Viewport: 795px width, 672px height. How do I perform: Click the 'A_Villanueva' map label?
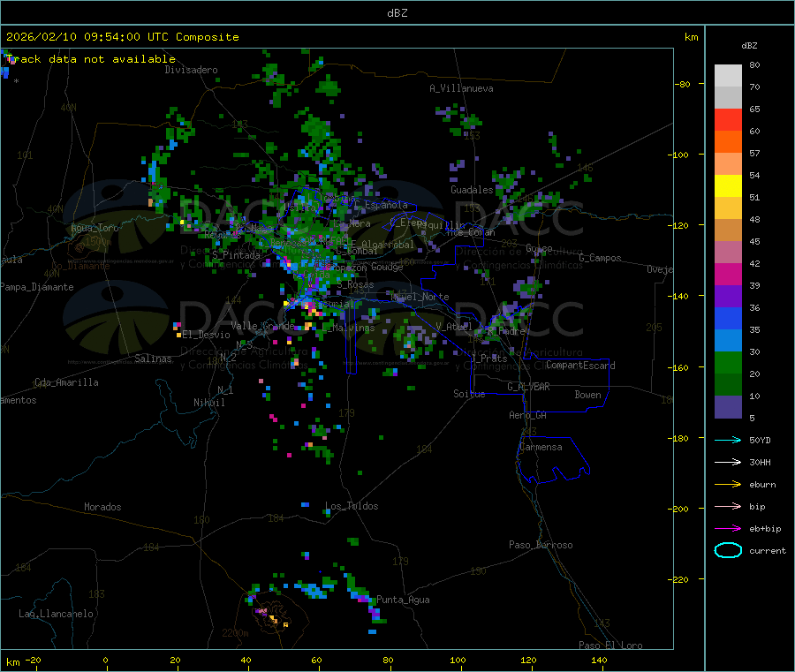coord(461,88)
